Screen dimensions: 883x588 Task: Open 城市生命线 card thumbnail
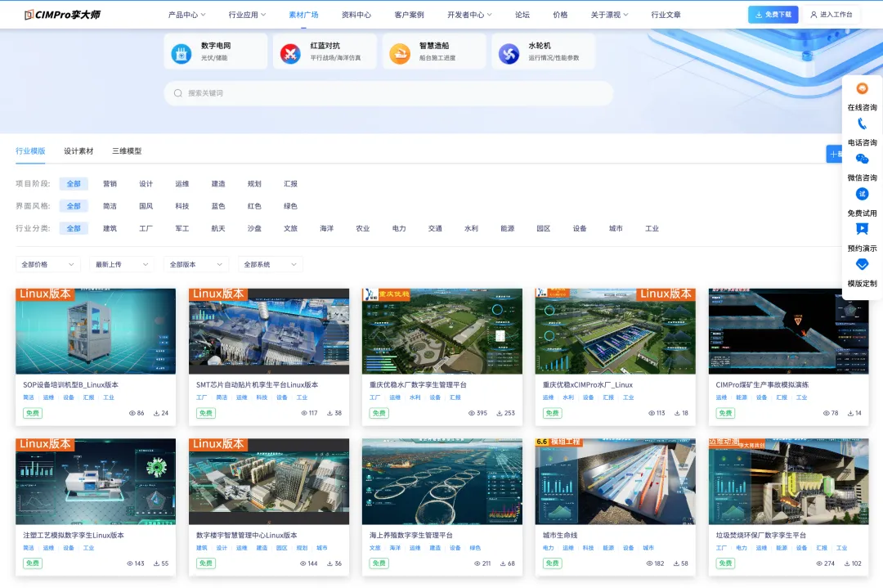(x=615, y=482)
